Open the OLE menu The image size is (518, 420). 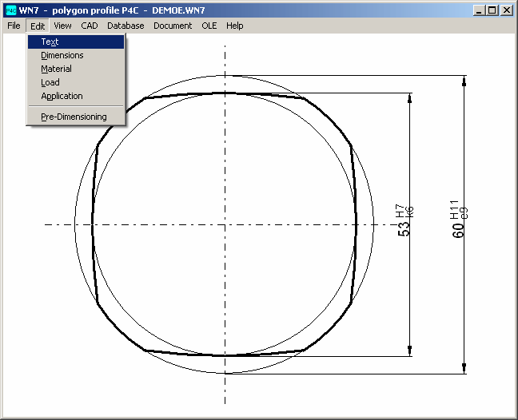(209, 26)
